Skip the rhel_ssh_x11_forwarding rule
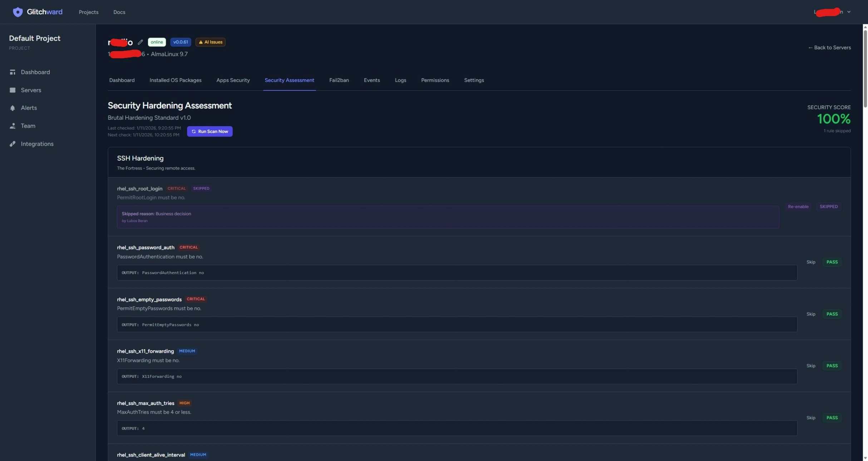This screenshot has width=868, height=461. coord(811,366)
